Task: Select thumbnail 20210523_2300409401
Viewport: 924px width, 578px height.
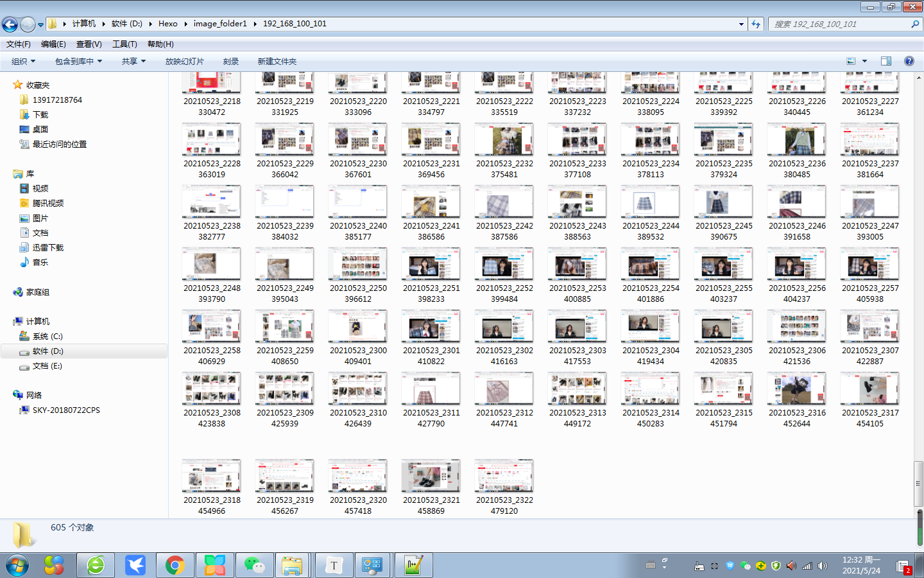Action: [x=358, y=326]
